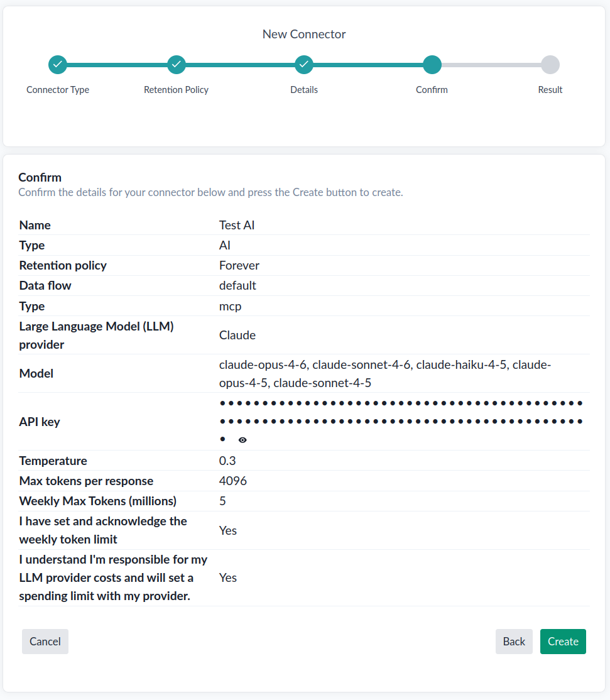Click the Max tokens value 4096

click(233, 481)
